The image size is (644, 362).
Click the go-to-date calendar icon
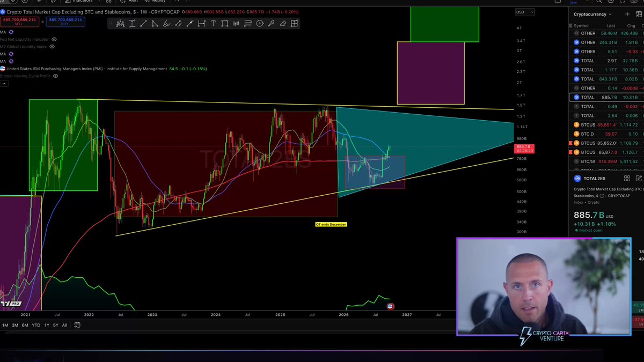tap(77, 325)
